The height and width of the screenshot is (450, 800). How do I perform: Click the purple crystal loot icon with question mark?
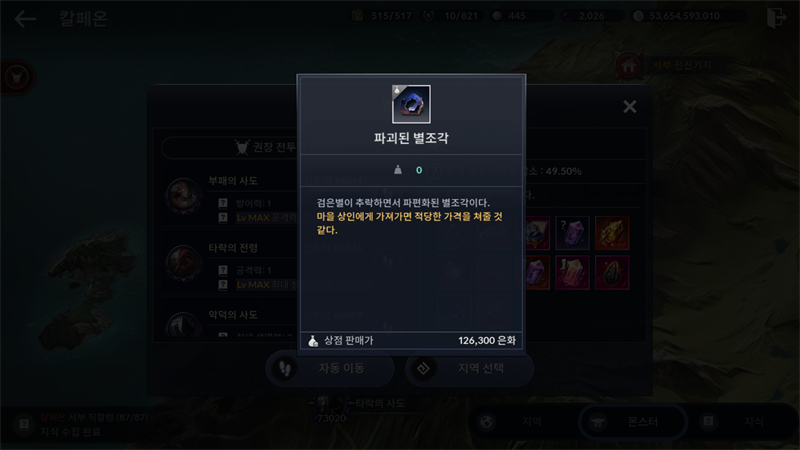(x=572, y=233)
